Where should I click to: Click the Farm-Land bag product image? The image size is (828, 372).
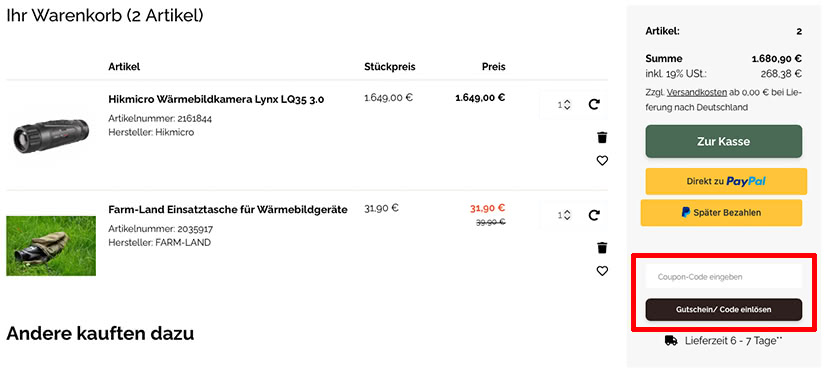51,246
